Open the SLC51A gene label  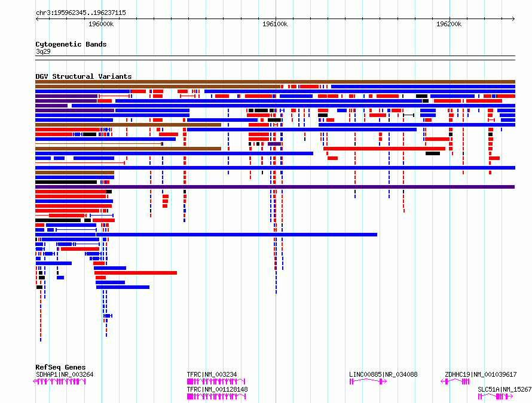point(505,389)
